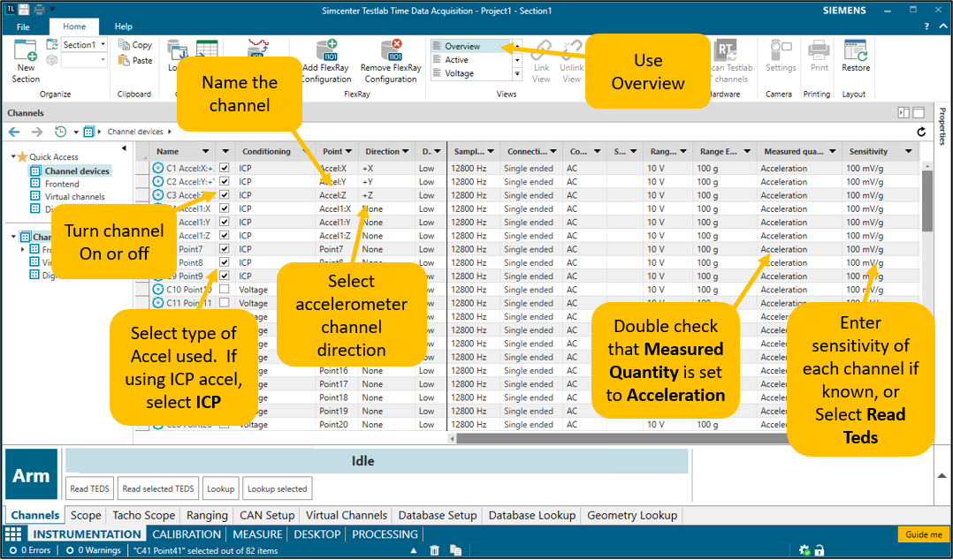The image size is (953, 560).
Task: Enable the checkbox for C11 Point11
Action: [225, 303]
